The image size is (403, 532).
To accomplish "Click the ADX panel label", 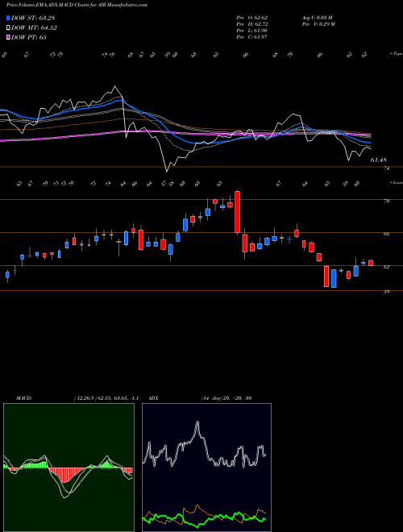I will 154,398.
